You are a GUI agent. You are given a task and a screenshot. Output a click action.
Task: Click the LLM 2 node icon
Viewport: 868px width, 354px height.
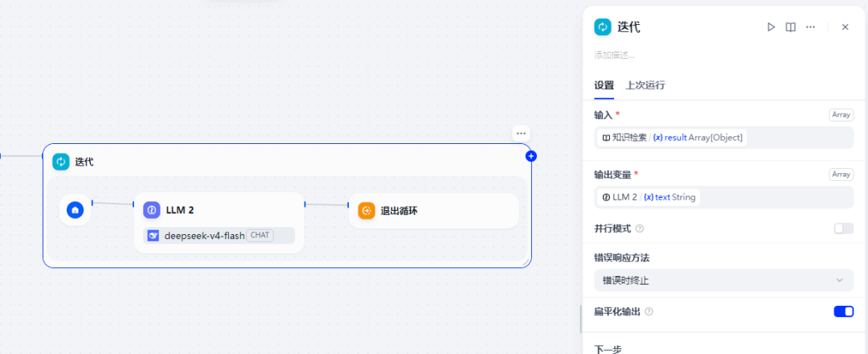(152, 210)
